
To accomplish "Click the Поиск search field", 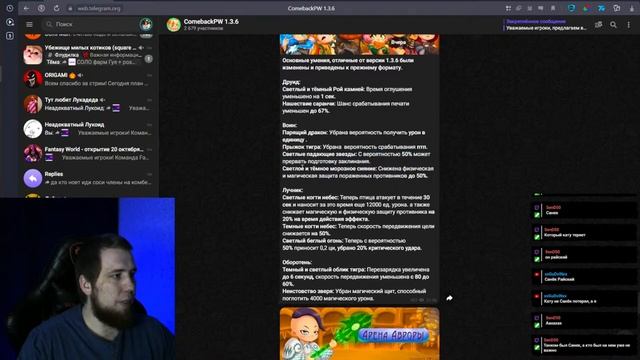I will (90, 24).
